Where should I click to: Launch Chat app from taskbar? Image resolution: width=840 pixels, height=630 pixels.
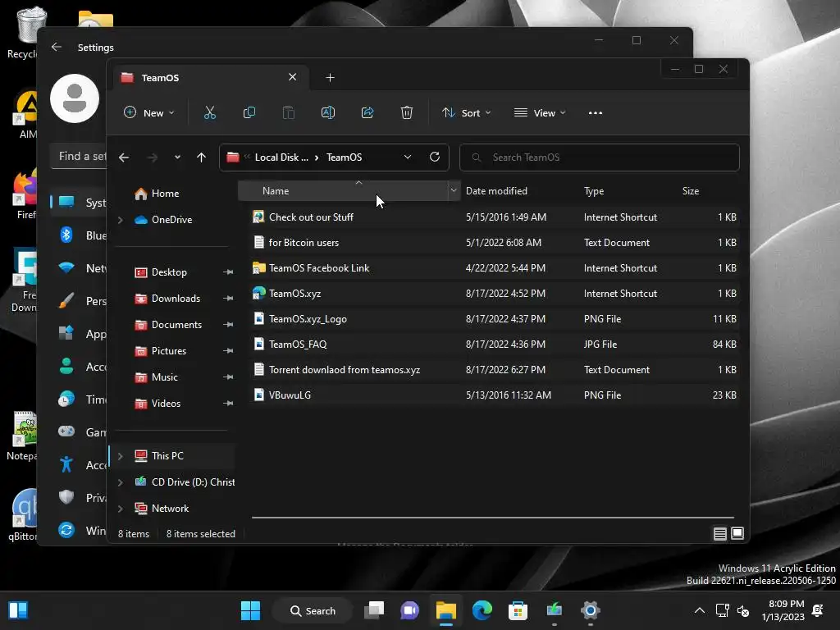(x=410, y=610)
